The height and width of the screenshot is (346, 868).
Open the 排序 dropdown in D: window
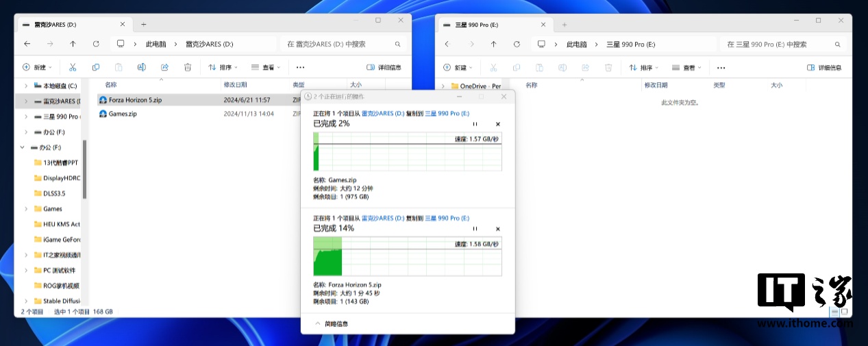tap(223, 67)
